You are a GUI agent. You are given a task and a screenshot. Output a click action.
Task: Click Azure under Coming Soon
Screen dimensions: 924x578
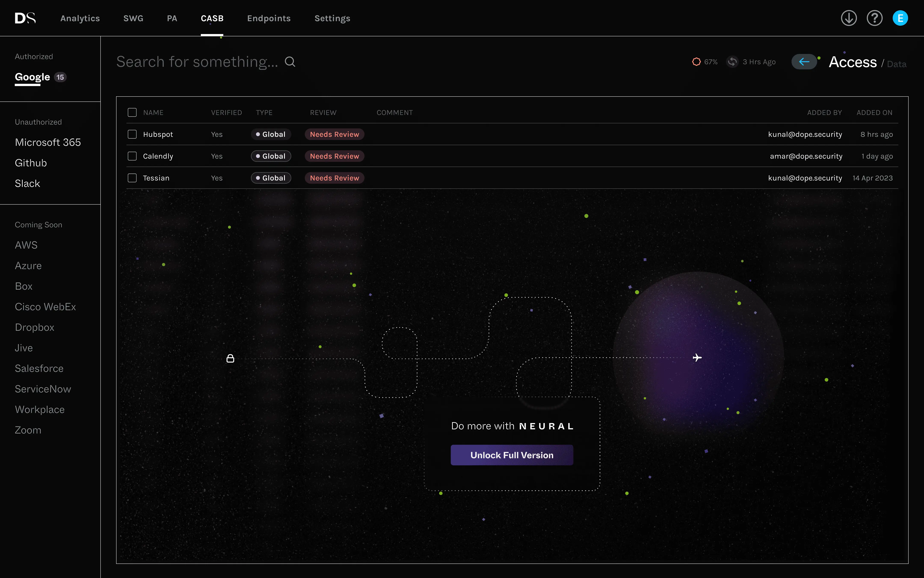click(28, 266)
